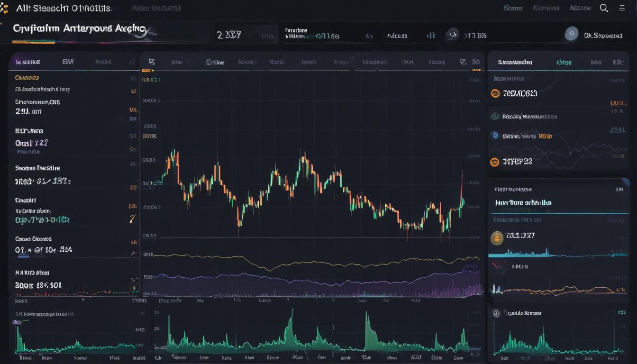This screenshot has width=637, height=364.
Task: Click the snapshot icon at the chart toolbar's right end
Action: [464, 62]
